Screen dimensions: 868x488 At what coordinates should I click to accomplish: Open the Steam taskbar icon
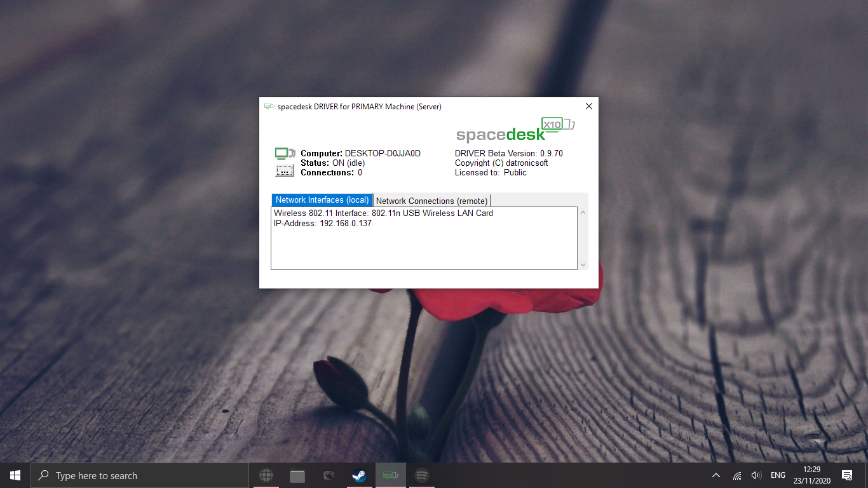360,475
